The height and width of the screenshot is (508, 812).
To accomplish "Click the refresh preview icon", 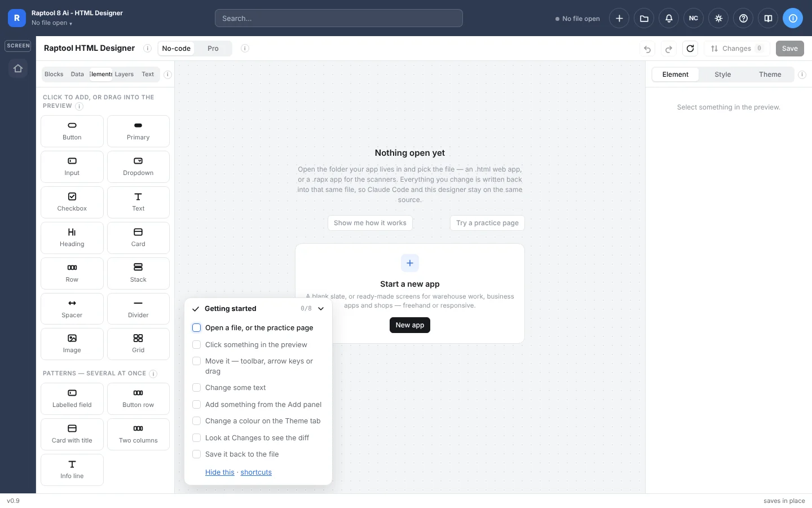I will pyautogui.click(x=690, y=49).
